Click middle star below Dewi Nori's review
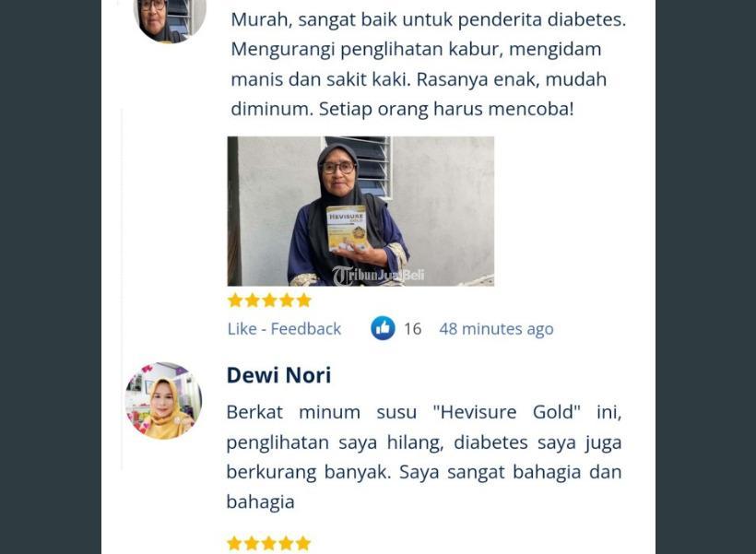This screenshot has height=554, width=756. [x=268, y=544]
